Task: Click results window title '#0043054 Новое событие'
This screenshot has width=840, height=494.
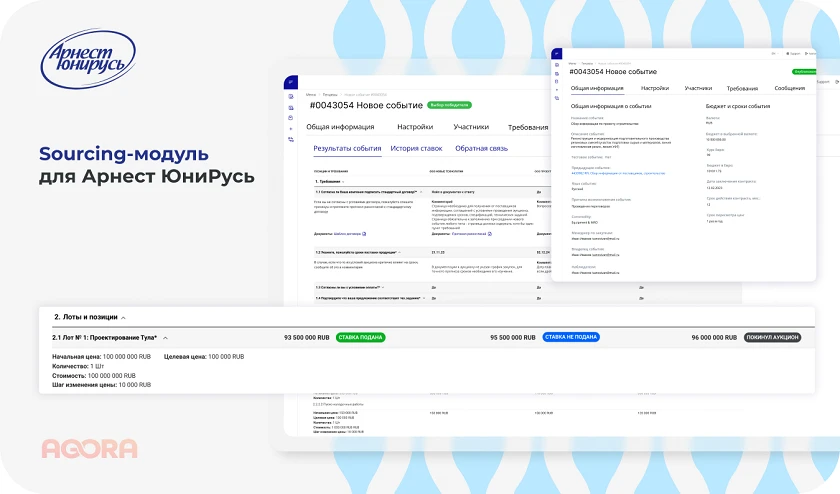Action: [x=366, y=106]
